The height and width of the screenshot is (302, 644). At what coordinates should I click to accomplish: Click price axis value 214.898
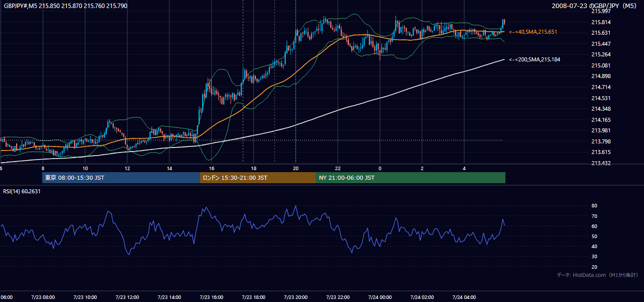coord(601,76)
